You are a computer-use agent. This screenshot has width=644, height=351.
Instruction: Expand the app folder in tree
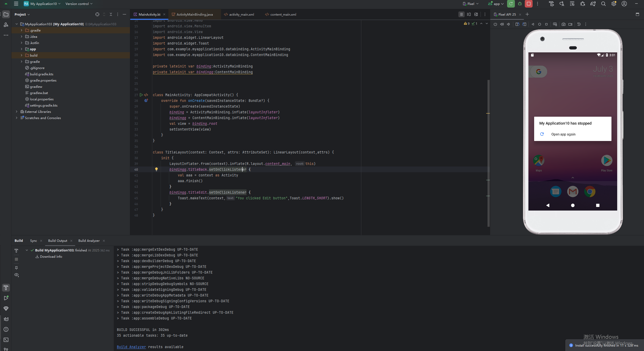[x=22, y=49]
